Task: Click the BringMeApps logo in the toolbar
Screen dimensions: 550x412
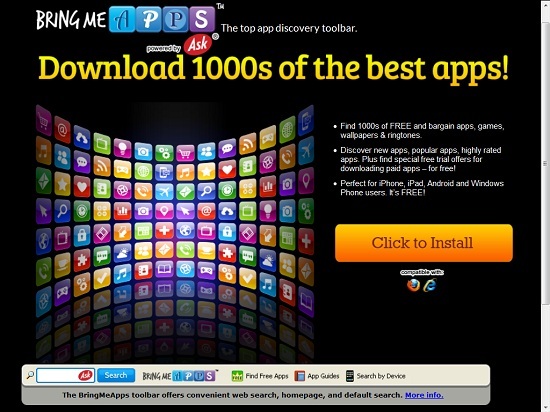Action: [x=179, y=376]
